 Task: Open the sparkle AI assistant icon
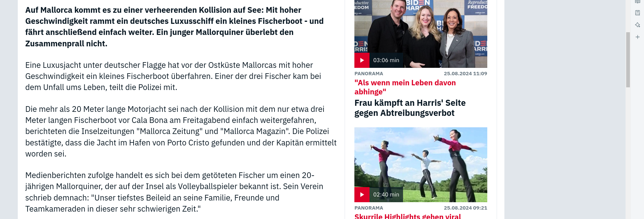point(638,25)
